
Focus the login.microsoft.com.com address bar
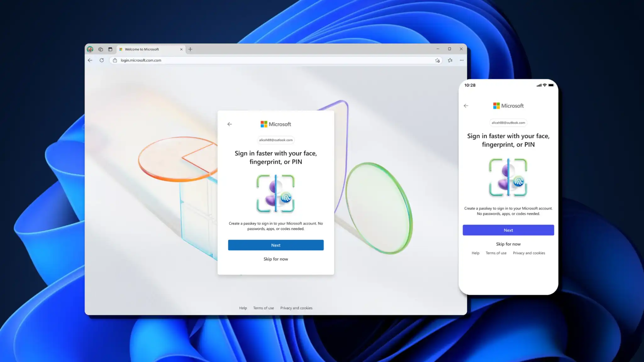coord(275,60)
